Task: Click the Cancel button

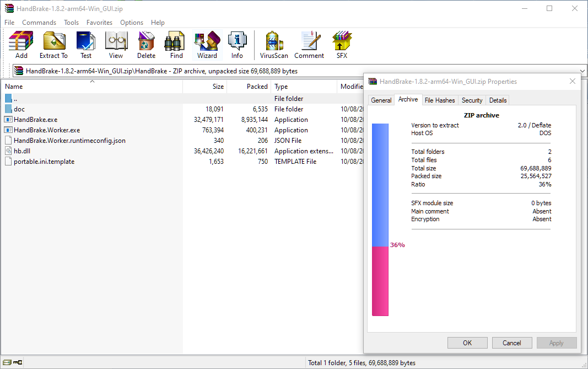Action: point(512,343)
